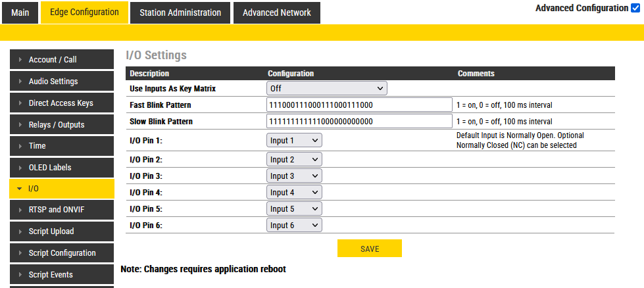Open RTSP and ONVIF settings
The height and width of the screenshot is (288, 644).
[62, 210]
